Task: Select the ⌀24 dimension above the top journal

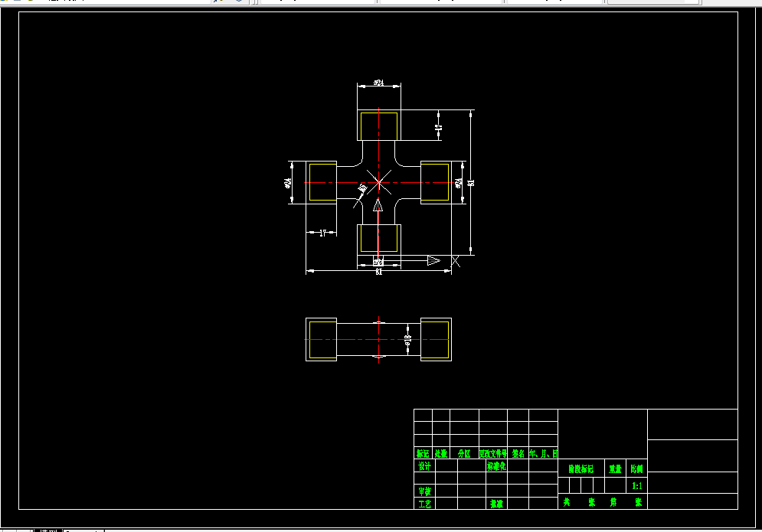Action: pos(378,83)
